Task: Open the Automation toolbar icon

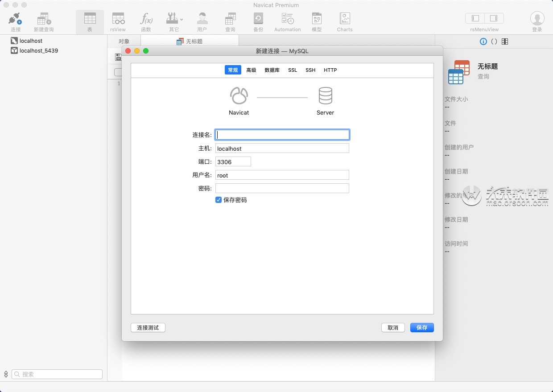Action: (x=287, y=19)
